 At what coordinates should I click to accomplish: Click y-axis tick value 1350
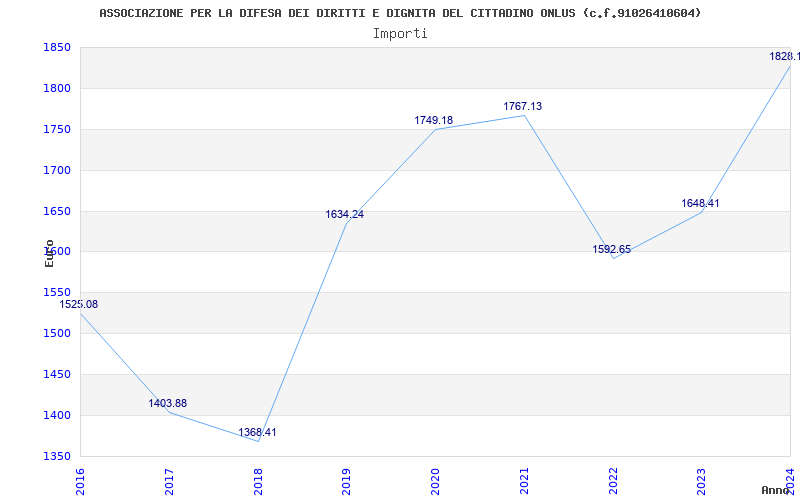pyautogui.click(x=57, y=456)
